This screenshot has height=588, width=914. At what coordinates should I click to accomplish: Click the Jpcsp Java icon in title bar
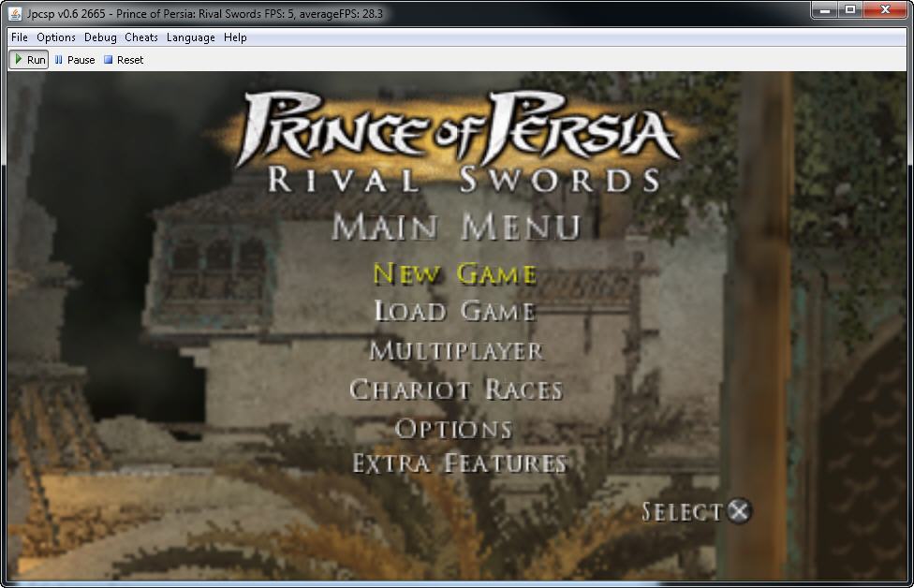(15, 13)
